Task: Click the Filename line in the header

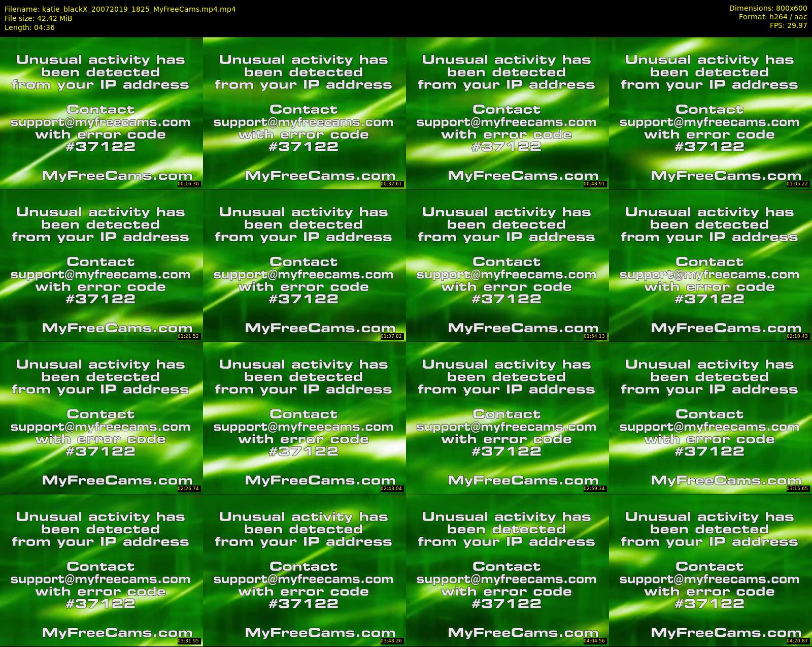Action: tap(120, 9)
